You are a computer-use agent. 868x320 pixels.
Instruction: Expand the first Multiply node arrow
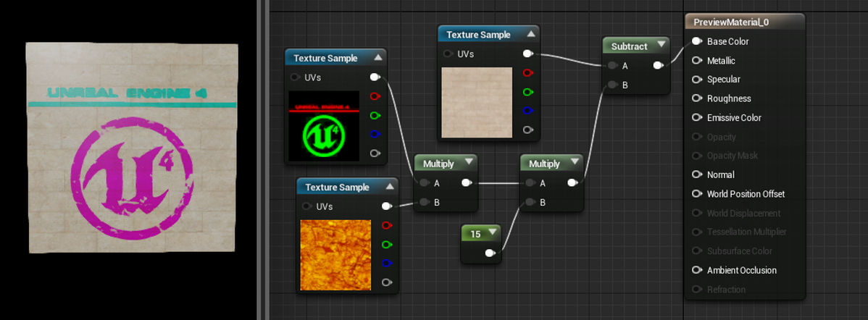pos(469,163)
